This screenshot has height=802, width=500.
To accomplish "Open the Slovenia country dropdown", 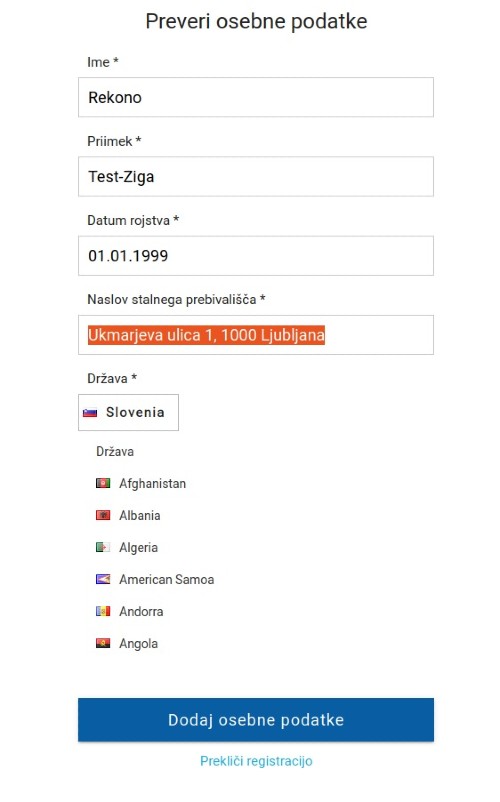I will click(128, 412).
